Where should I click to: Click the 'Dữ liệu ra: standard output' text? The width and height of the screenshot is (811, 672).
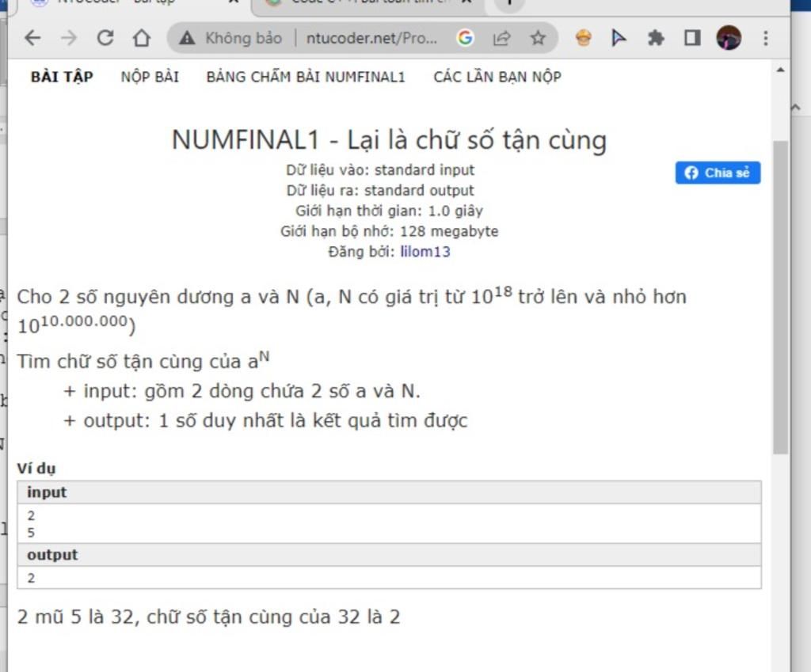pos(380,190)
